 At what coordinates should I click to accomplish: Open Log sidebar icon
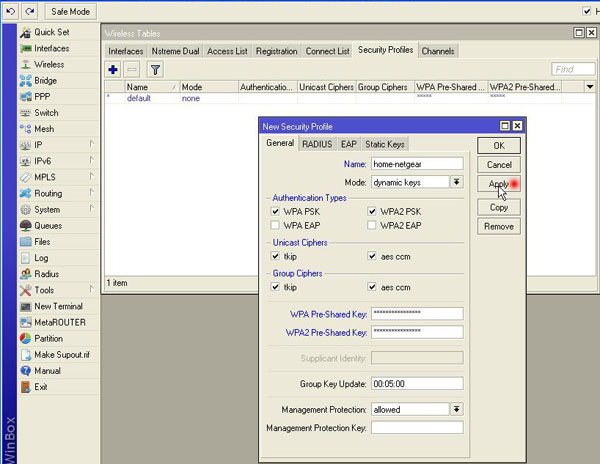coord(26,258)
